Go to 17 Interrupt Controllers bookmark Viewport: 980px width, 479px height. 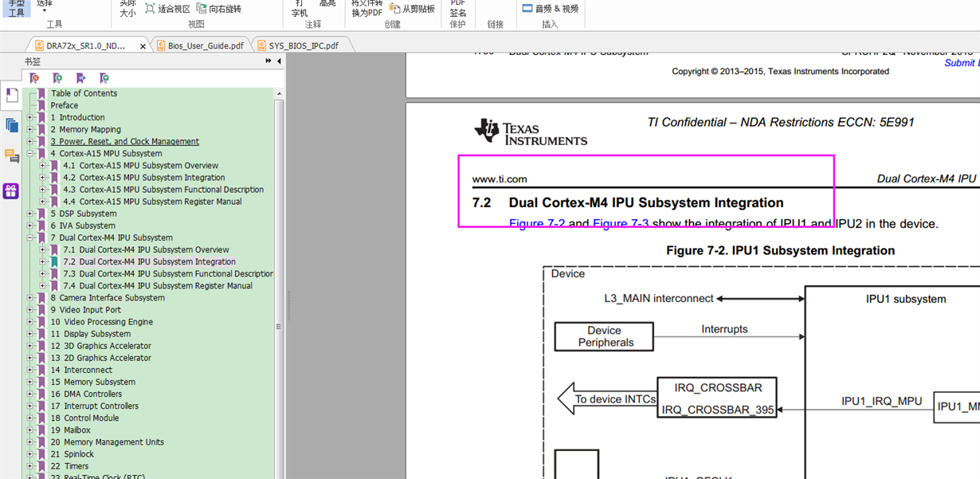coord(95,406)
